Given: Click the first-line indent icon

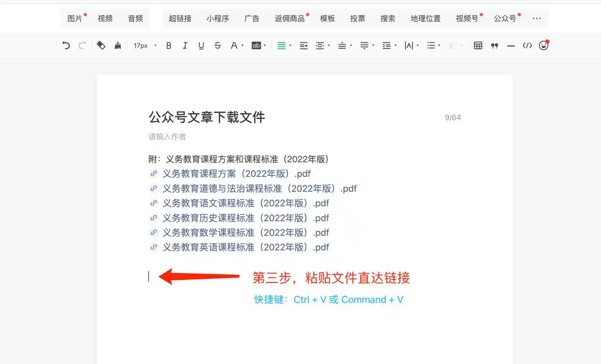Looking at the screenshot, I should point(304,45).
